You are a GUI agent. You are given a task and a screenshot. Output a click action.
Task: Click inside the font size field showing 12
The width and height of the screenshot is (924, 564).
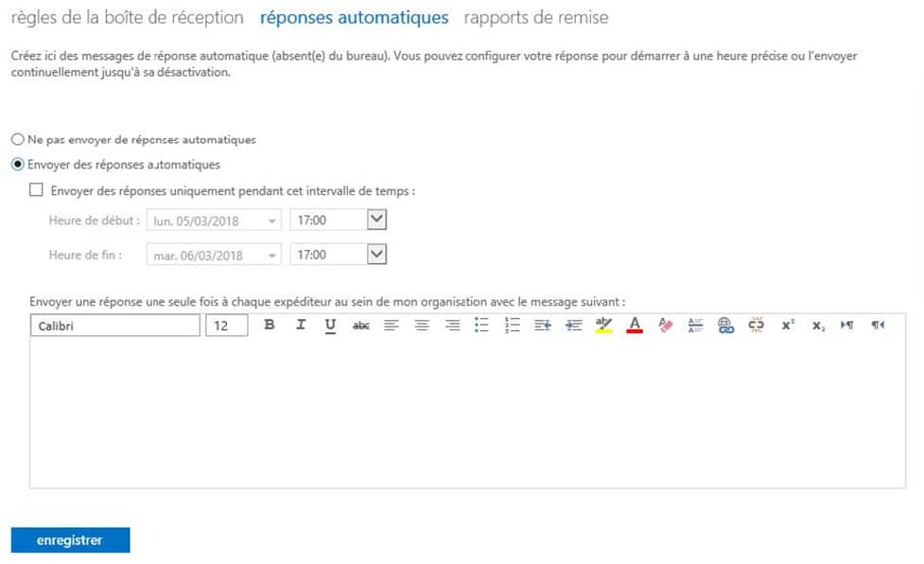coord(224,325)
